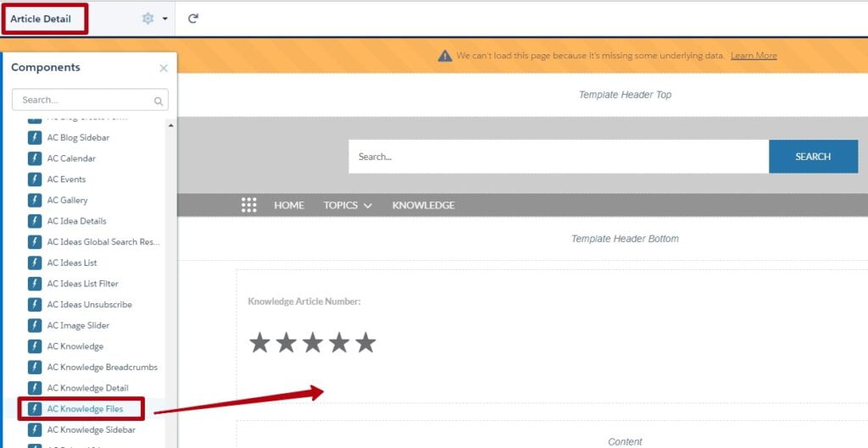This screenshot has width=868, height=448.
Task: Refresh the page with the reload icon
Action: pyautogui.click(x=192, y=19)
